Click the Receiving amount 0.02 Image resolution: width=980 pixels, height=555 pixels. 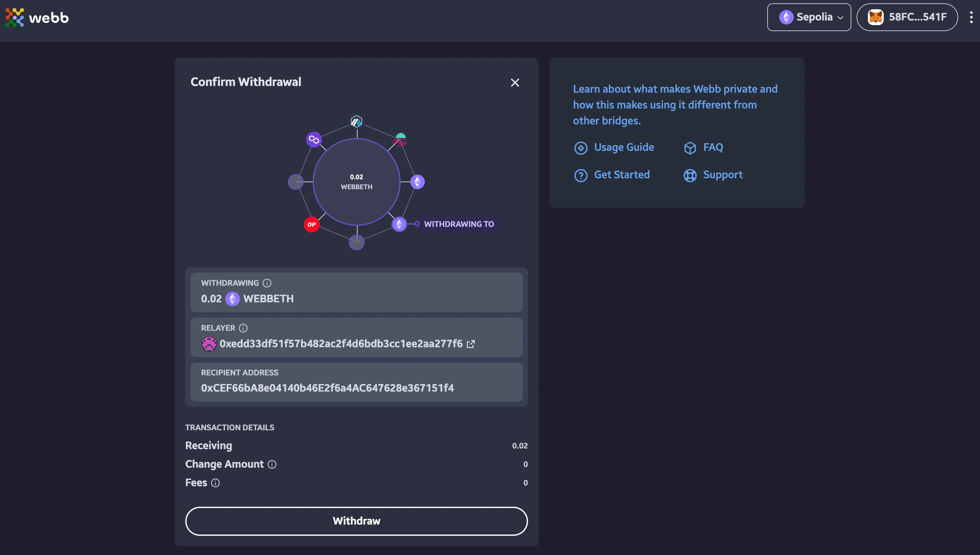(520, 446)
